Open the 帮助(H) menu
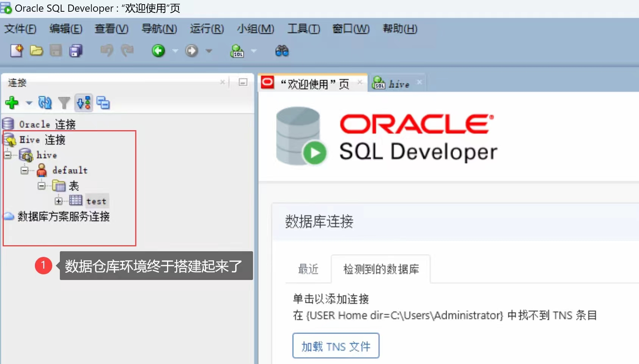 click(400, 29)
